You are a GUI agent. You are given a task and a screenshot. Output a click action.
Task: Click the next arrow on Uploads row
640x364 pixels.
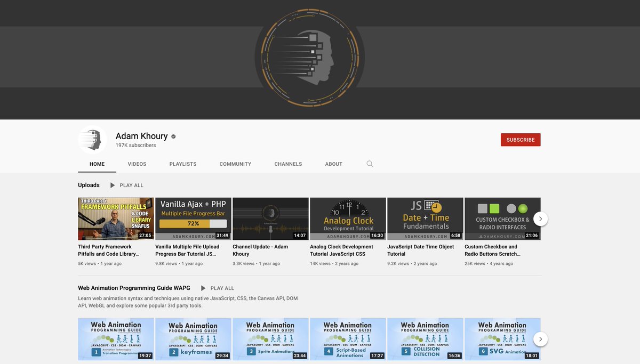540,219
